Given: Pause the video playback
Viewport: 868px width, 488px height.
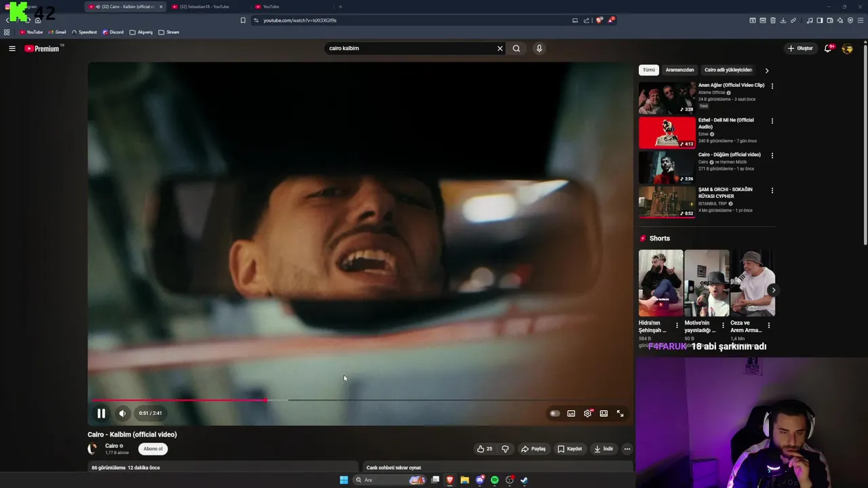Looking at the screenshot, I should pos(101,413).
